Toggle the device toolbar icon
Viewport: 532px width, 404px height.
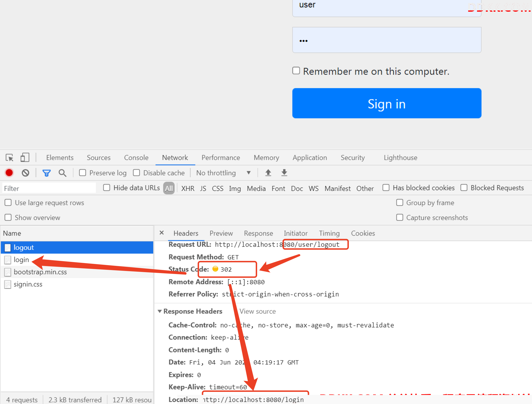25,157
